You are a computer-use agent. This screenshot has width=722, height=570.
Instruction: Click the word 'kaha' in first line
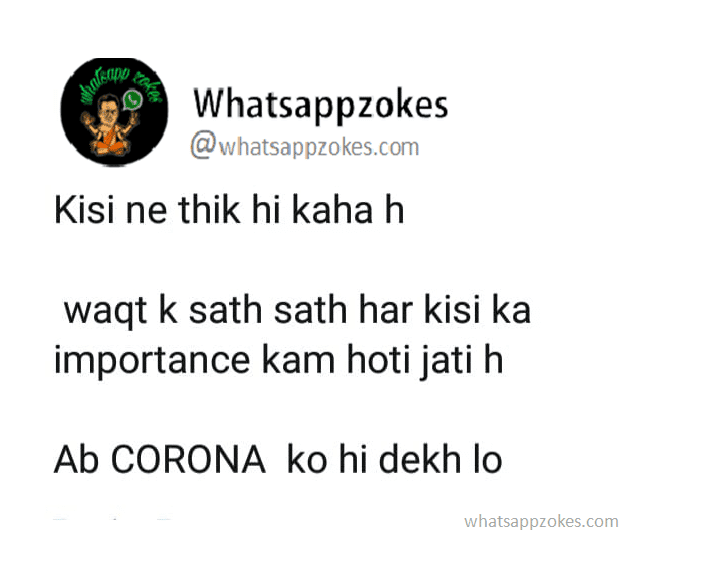tap(332, 210)
